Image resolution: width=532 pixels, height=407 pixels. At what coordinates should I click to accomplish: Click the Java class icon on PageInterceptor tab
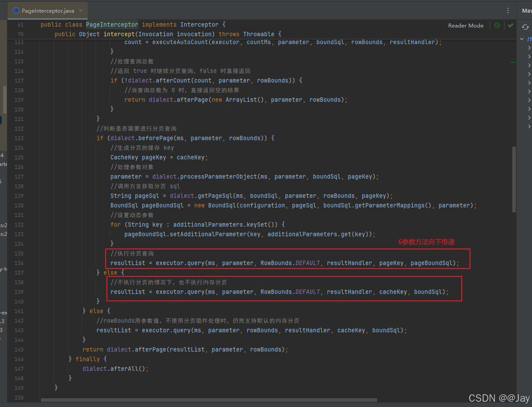[x=16, y=10]
